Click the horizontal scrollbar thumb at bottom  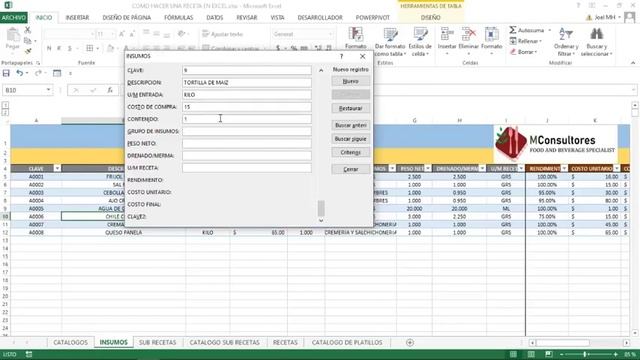coord(563,342)
